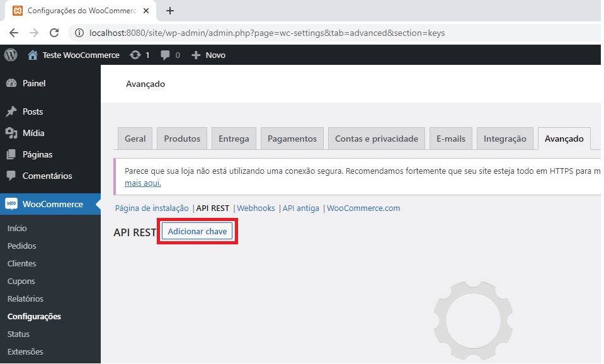
Task: Open Pedidos submenu item
Action: (21, 246)
